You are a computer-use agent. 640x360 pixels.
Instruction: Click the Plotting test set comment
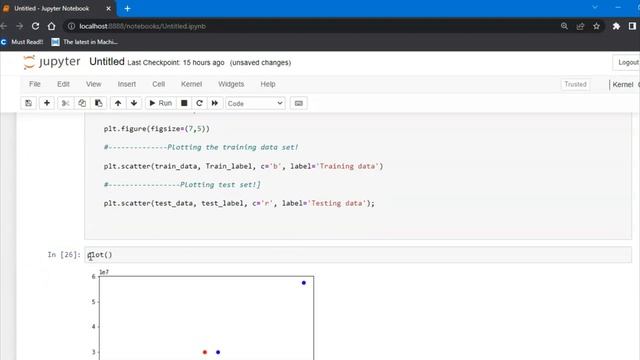182,184
